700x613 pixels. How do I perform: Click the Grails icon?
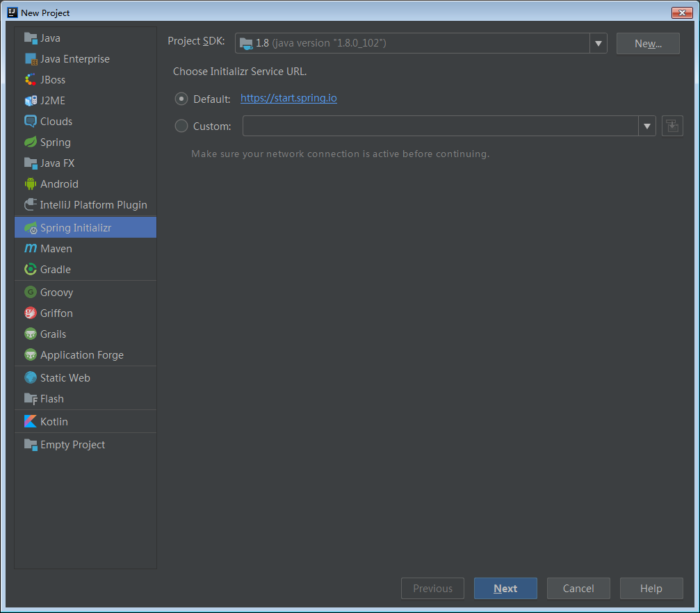pos(31,334)
